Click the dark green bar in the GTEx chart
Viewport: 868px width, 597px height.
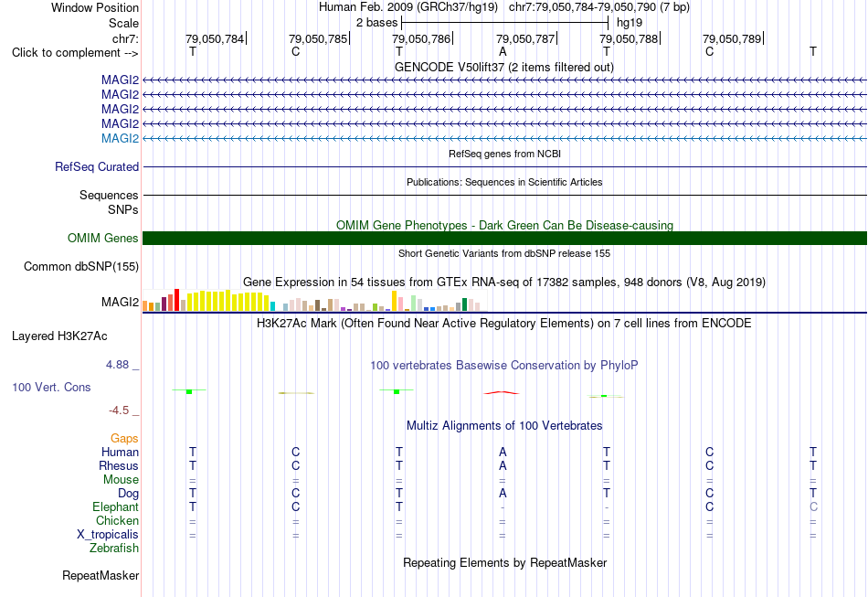pyautogui.click(x=464, y=304)
